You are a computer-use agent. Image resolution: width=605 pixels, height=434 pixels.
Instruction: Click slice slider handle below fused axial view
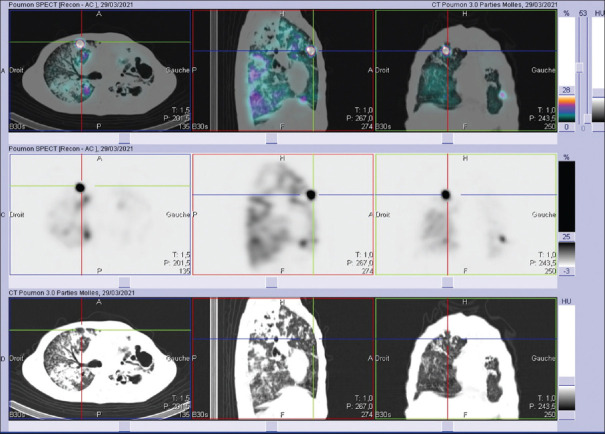pyautogui.click(x=123, y=139)
